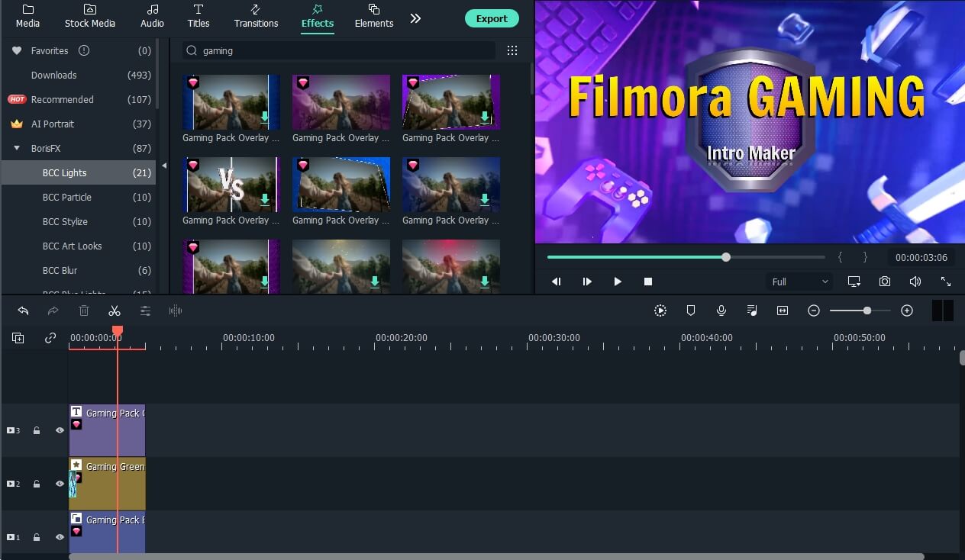Click the Delete trash icon
Viewport: 965px width, 560px height.
pos(84,311)
